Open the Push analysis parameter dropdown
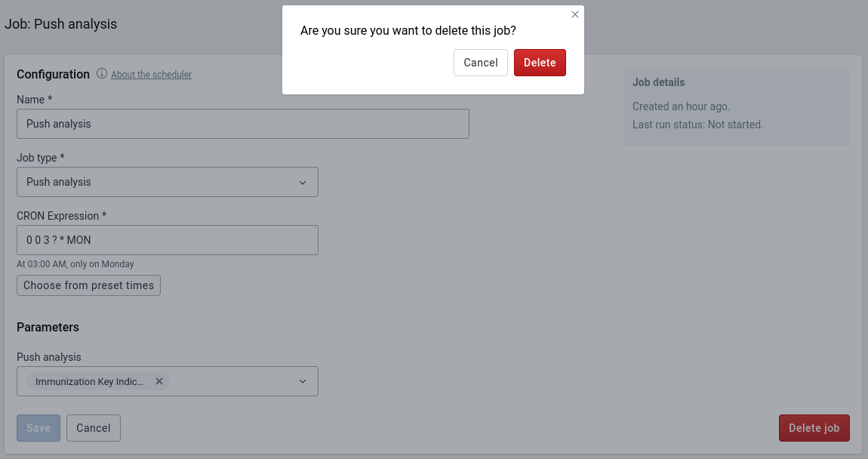Screen dimensions: 868x459 [x=226, y=381]
